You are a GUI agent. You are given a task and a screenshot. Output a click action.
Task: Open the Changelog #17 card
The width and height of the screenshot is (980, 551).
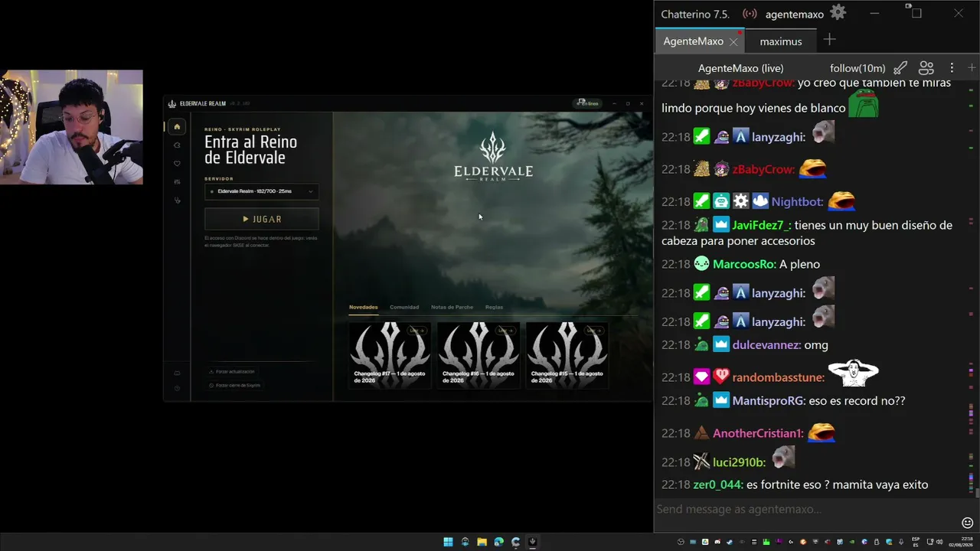390,355
